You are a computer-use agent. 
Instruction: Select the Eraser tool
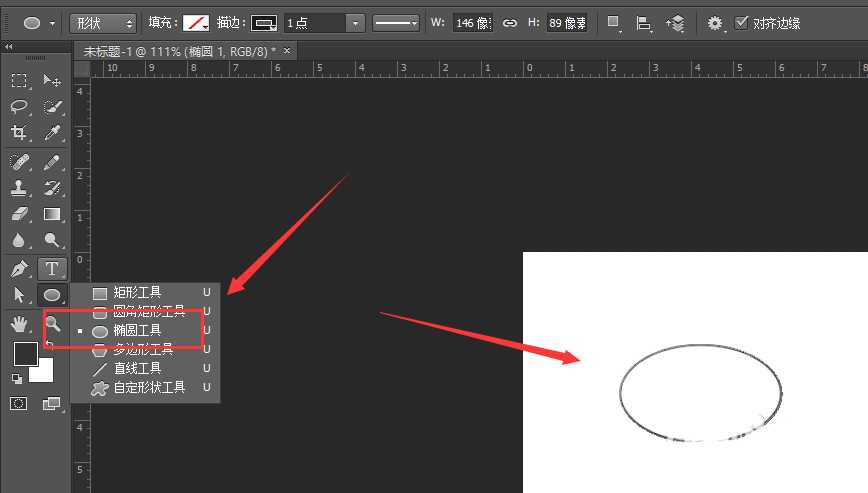tap(19, 214)
